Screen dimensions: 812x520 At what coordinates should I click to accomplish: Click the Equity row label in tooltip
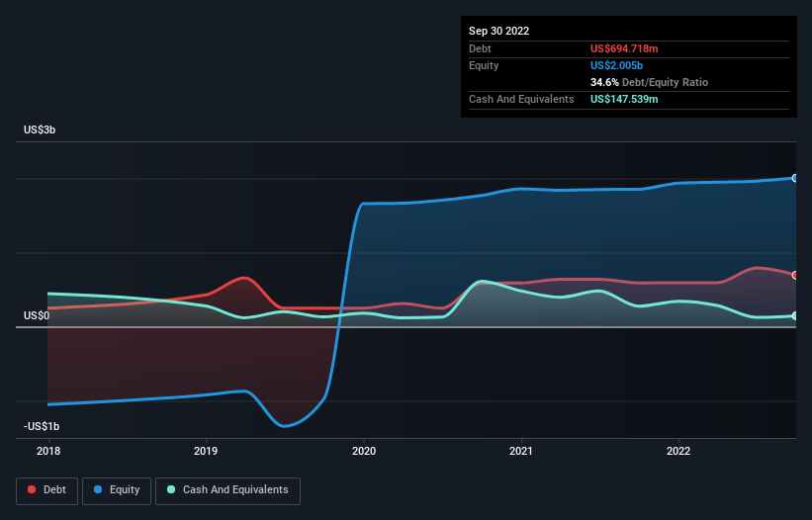point(484,65)
